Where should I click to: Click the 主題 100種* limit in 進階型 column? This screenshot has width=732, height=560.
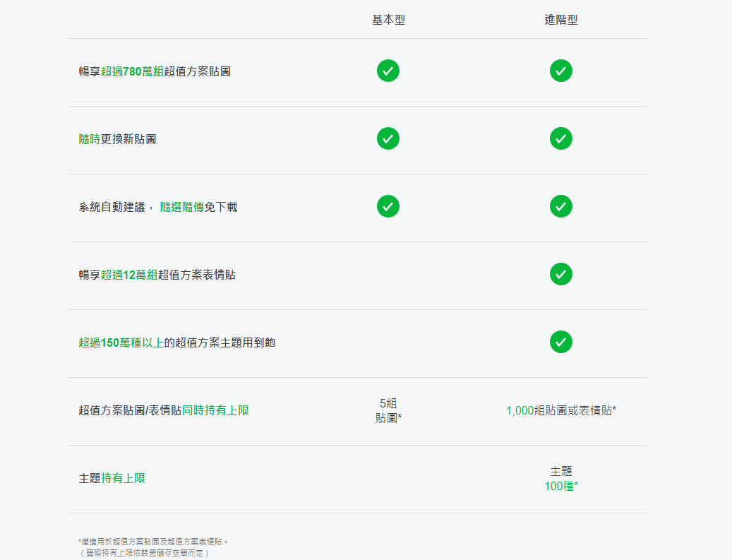(x=561, y=479)
